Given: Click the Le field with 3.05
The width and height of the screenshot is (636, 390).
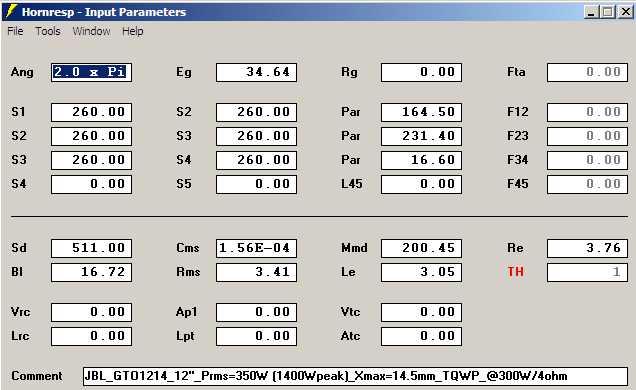Looking at the screenshot, I should click(x=421, y=272).
